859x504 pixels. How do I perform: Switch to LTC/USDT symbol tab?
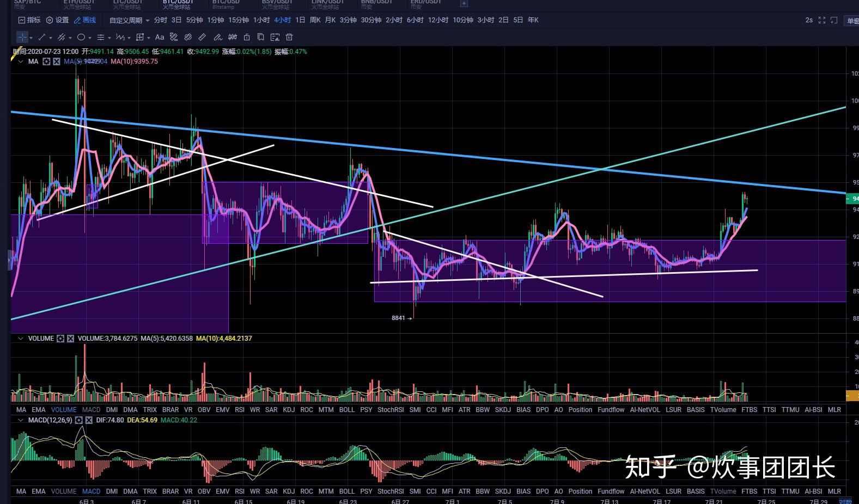click(128, 4)
